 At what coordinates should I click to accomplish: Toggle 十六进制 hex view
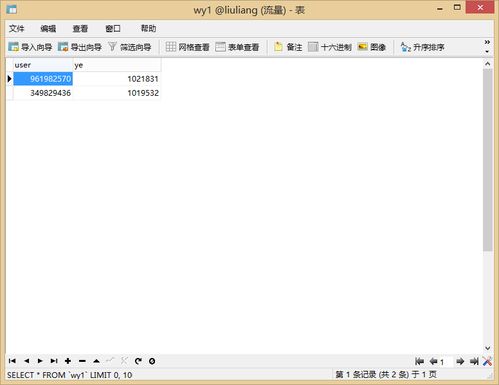(x=330, y=47)
